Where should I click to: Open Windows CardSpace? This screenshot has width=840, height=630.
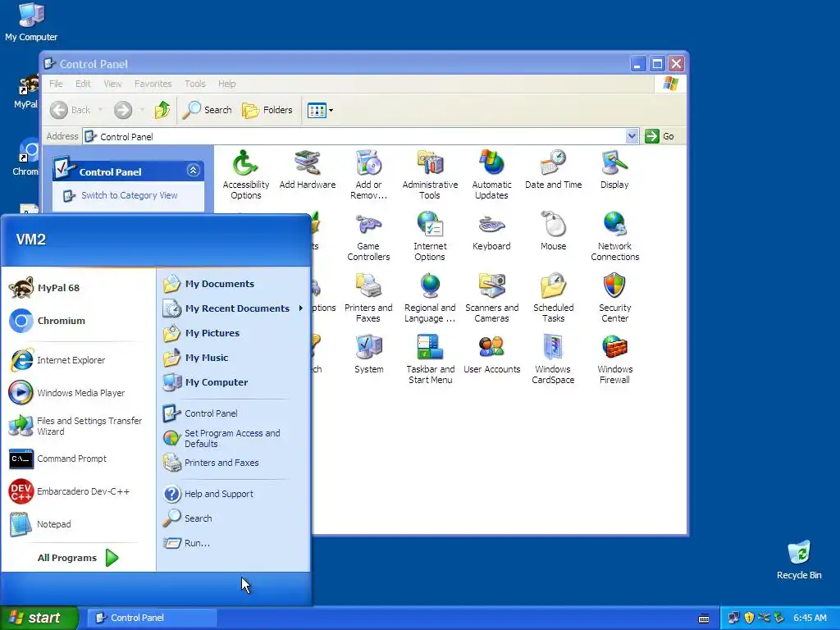pyautogui.click(x=554, y=359)
